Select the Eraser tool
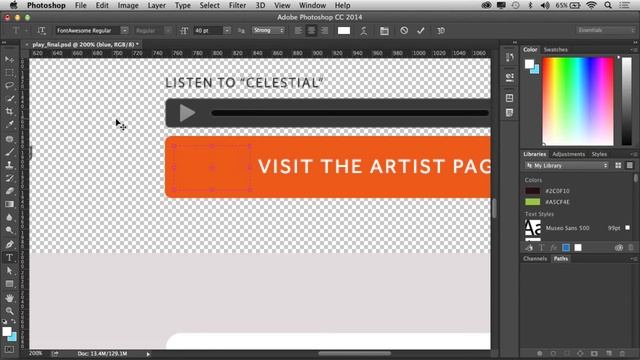The image size is (640, 360). point(9,191)
